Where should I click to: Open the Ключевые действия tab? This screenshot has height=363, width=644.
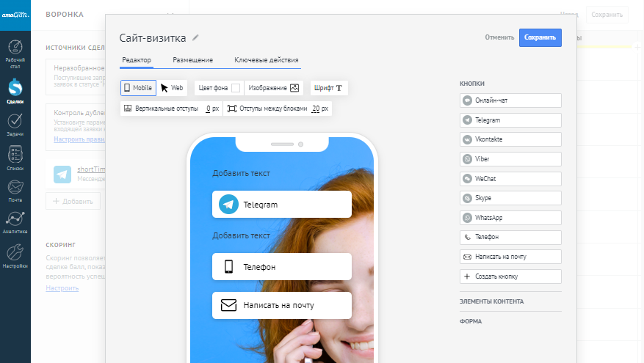(x=267, y=60)
